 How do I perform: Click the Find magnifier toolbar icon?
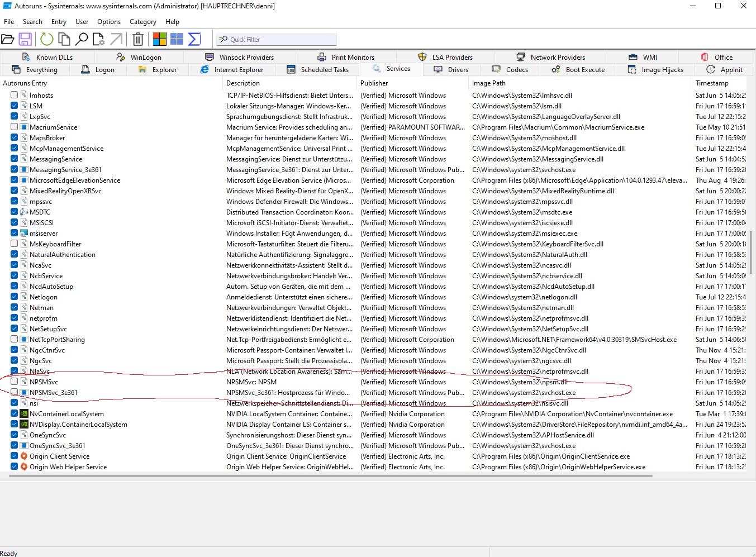click(82, 39)
